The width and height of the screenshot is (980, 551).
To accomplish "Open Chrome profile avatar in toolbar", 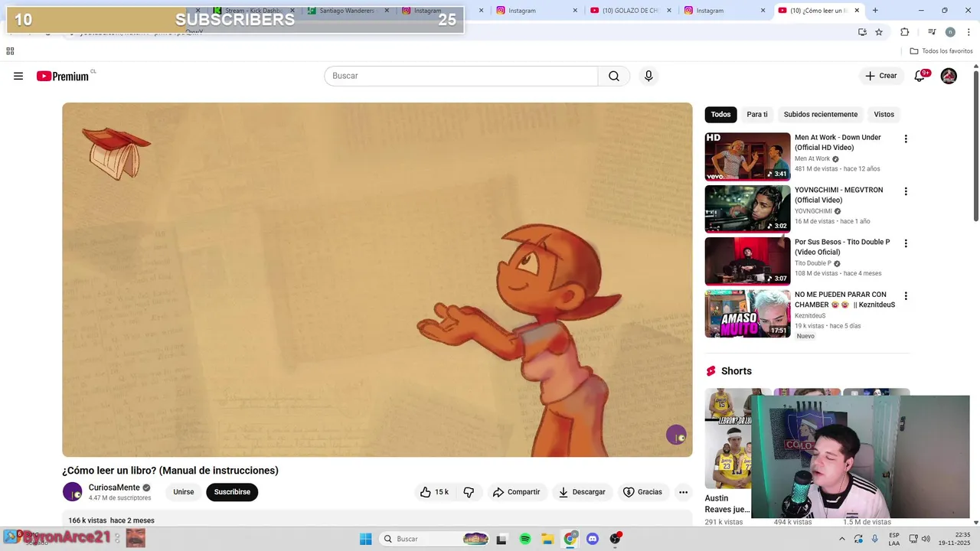I will coord(950,32).
